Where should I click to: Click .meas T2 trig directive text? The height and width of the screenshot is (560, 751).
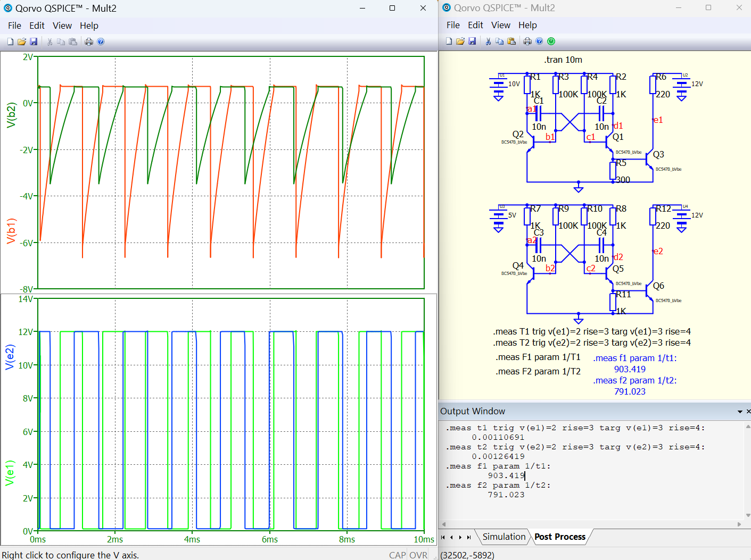(x=592, y=342)
